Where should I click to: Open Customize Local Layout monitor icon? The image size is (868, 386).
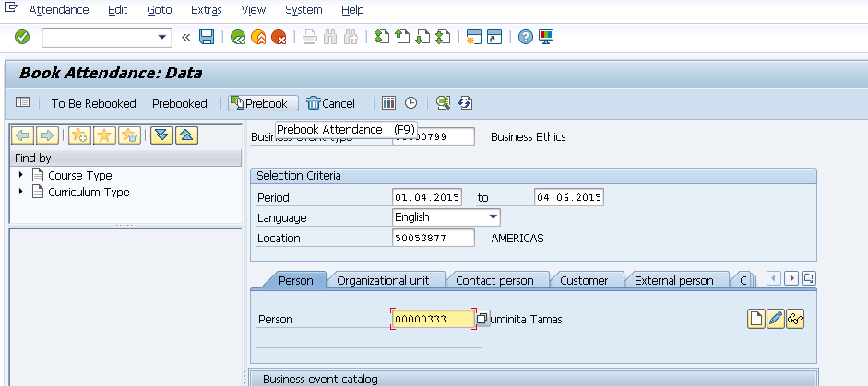pos(546,37)
